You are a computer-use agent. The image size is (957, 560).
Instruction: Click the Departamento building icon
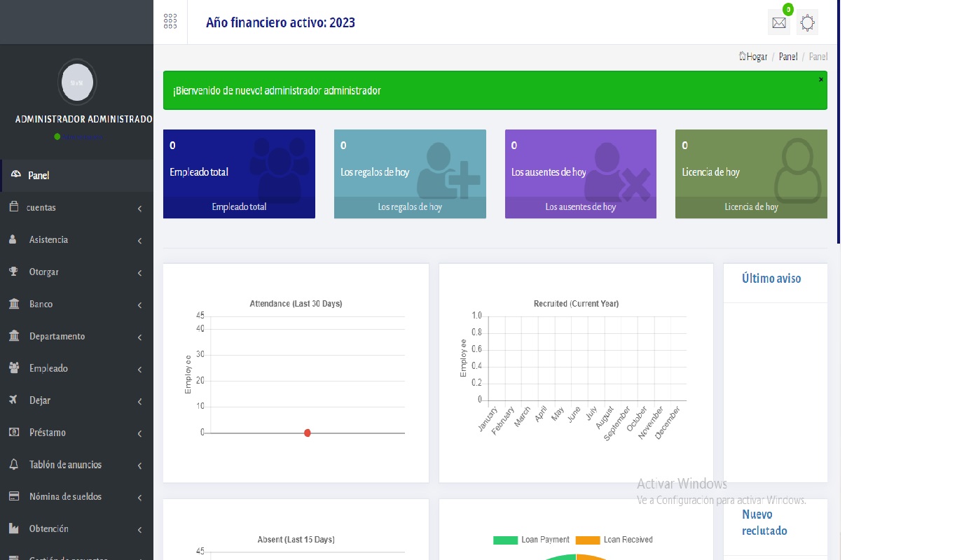(14, 336)
